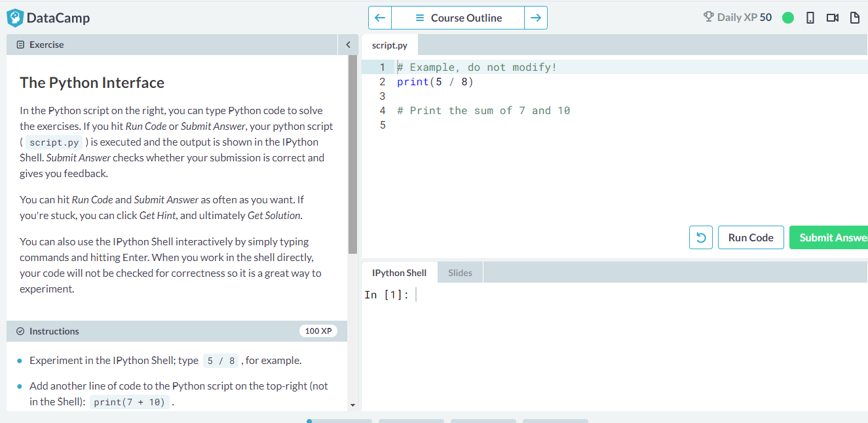
Task: Switch to the IPython Shell tab
Action: pyautogui.click(x=399, y=273)
